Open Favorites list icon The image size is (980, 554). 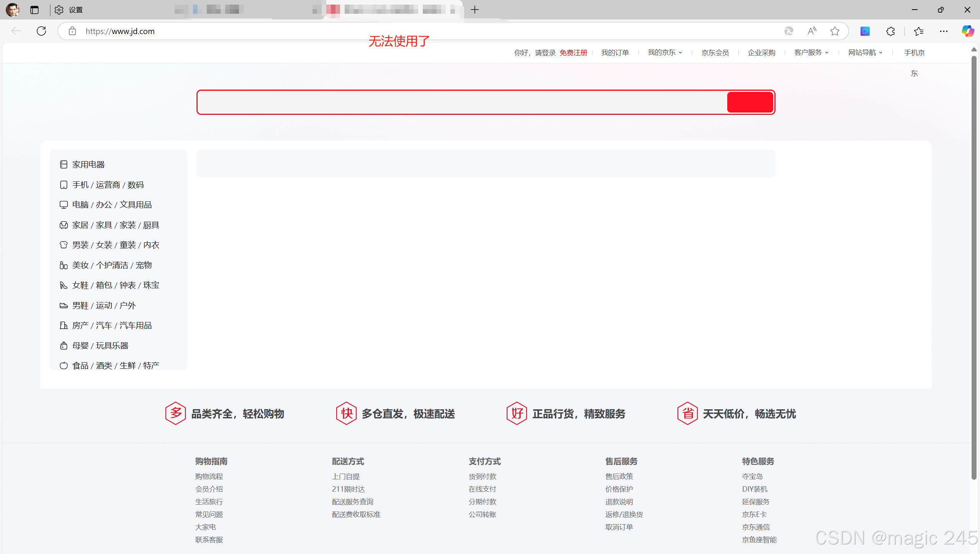(x=918, y=31)
